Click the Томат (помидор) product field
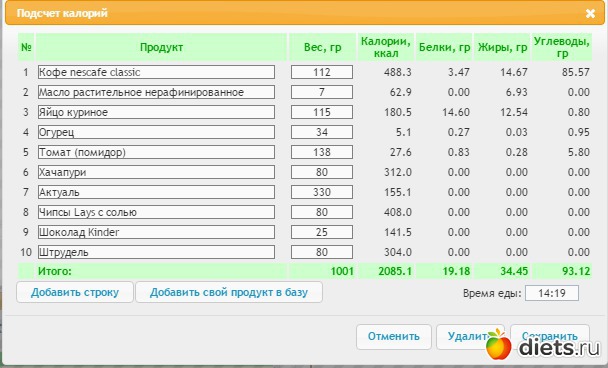 click(156, 152)
